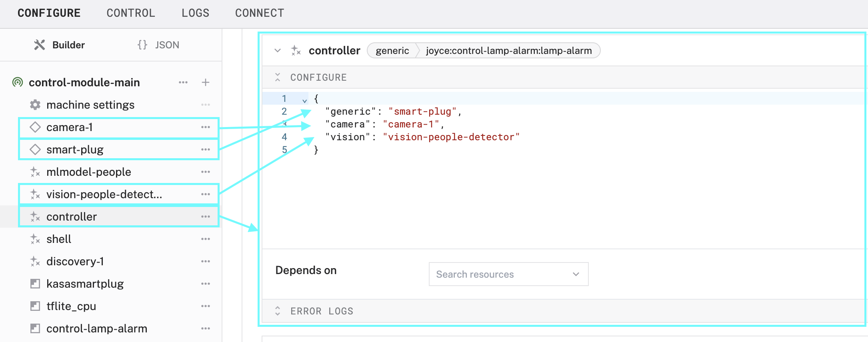Screen dimensions: 868x342
Task: Click the vision-people-detector service icon
Action: 35,194
